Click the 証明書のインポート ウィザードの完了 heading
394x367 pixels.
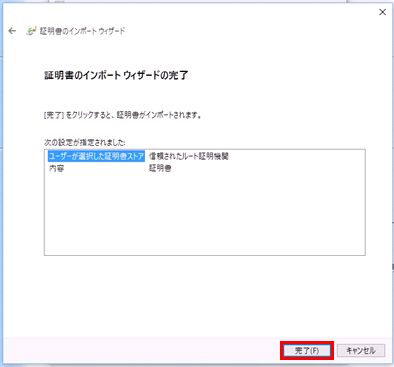tap(116, 75)
